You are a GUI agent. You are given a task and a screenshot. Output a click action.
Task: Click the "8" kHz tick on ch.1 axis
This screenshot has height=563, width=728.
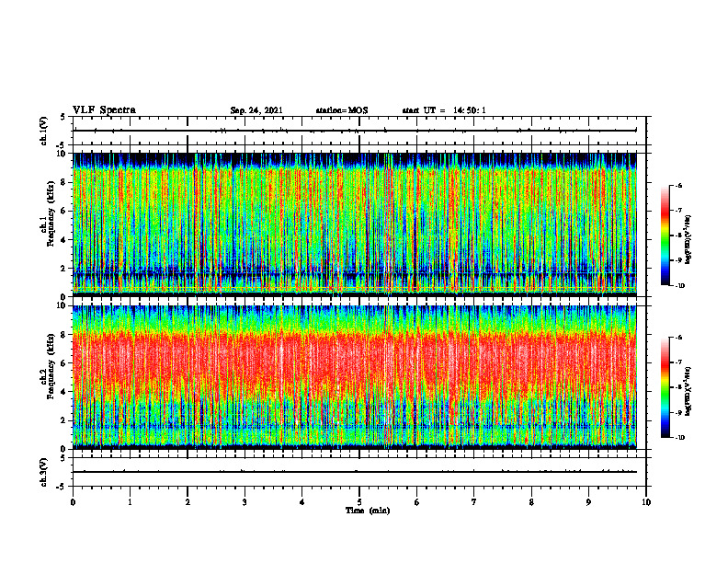click(x=63, y=182)
